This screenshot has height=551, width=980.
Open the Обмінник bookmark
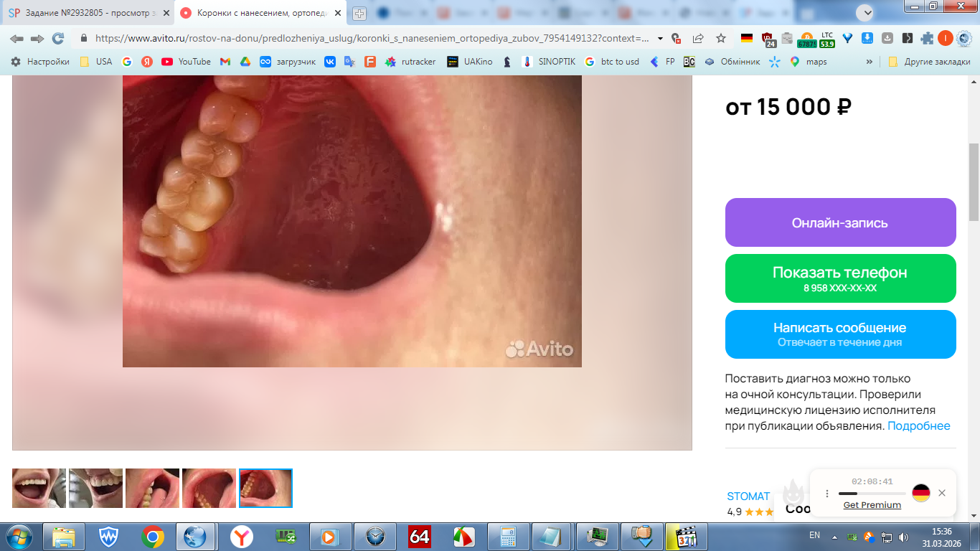[x=732, y=62]
